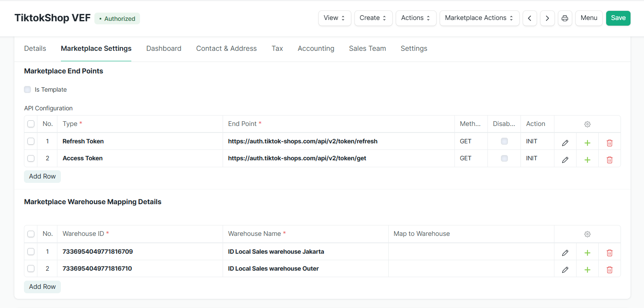Select all rows in API Configuration table
The width and height of the screenshot is (644, 308).
(x=31, y=124)
